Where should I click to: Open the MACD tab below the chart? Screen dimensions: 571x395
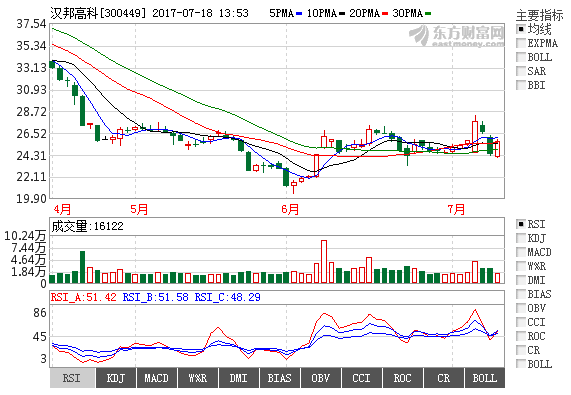pyautogui.click(x=157, y=378)
